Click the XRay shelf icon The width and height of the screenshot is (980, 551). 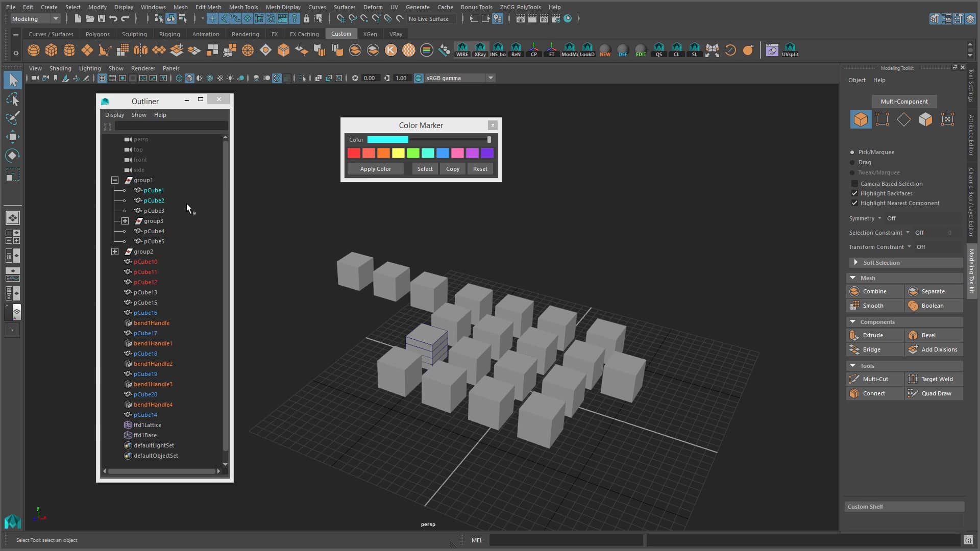point(480,50)
